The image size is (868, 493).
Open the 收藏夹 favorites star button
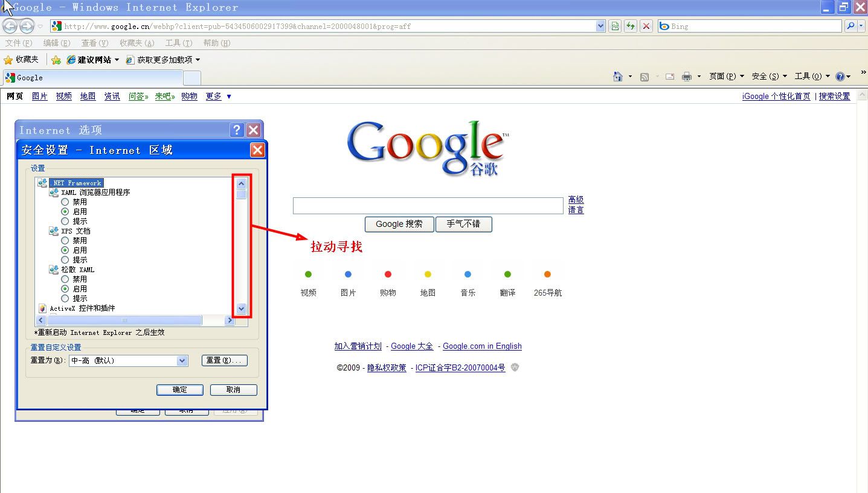click(x=21, y=60)
